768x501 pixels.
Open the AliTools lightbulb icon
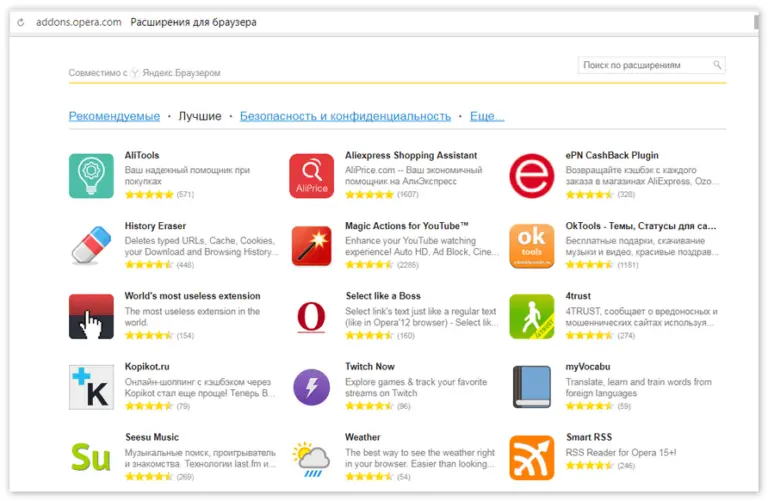click(x=91, y=176)
